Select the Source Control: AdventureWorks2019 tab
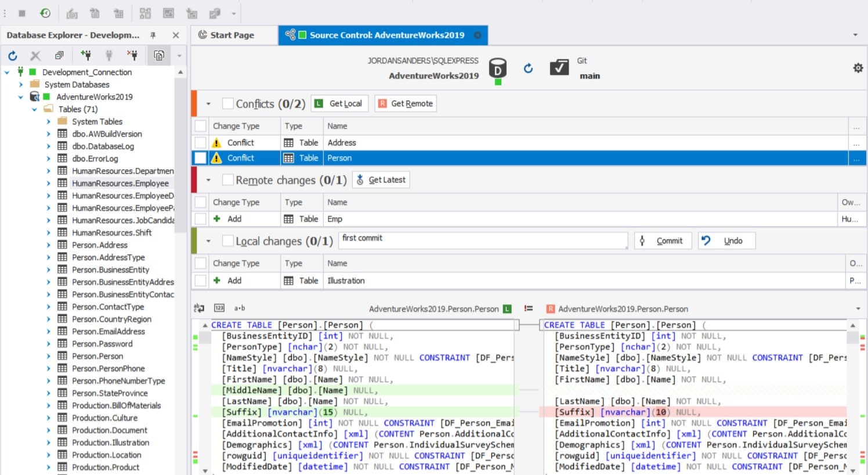This screenshot has height=475, width=868. tap(383, 35)
